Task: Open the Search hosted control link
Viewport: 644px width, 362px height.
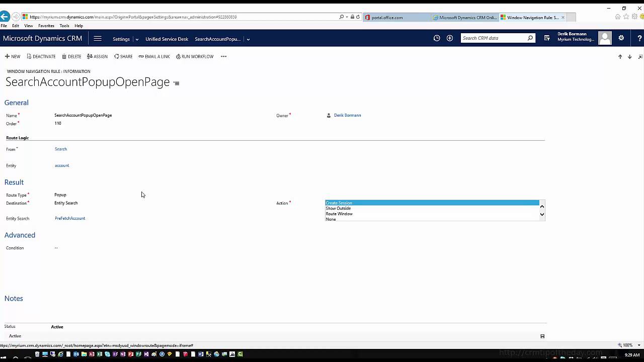Action: tap(61, 149)
